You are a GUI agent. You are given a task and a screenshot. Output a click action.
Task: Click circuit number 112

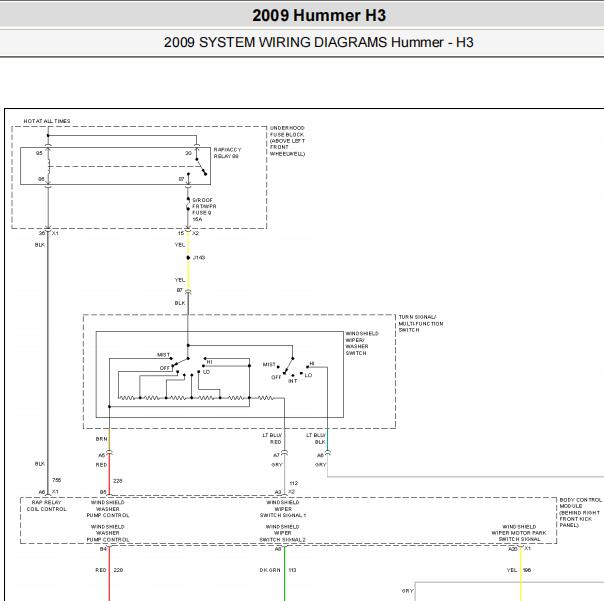pos(294,483)
